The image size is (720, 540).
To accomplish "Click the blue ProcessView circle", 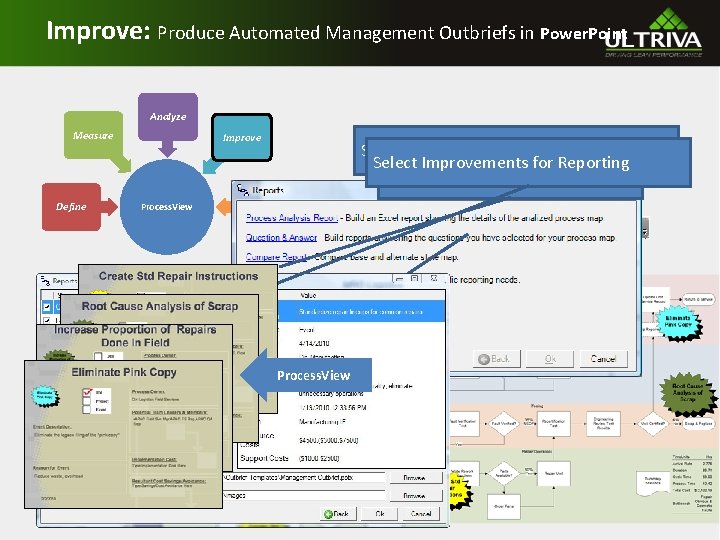I will pyautogui.click(x=167, y=207).
